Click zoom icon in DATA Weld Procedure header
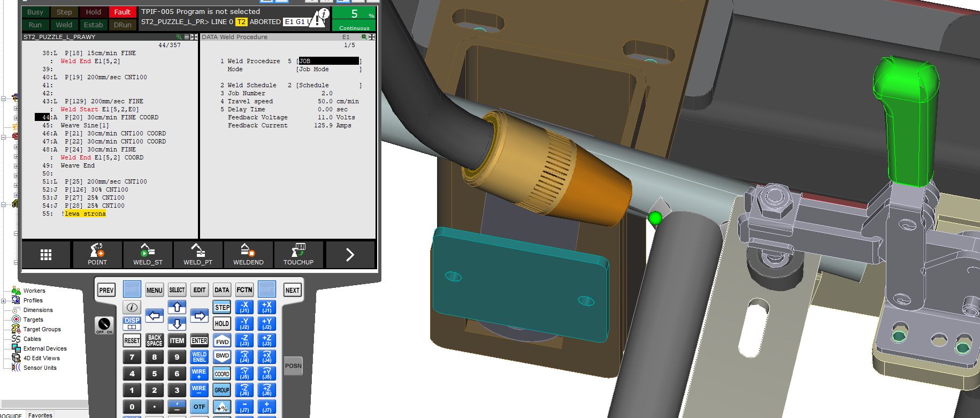 click(364, 37)
